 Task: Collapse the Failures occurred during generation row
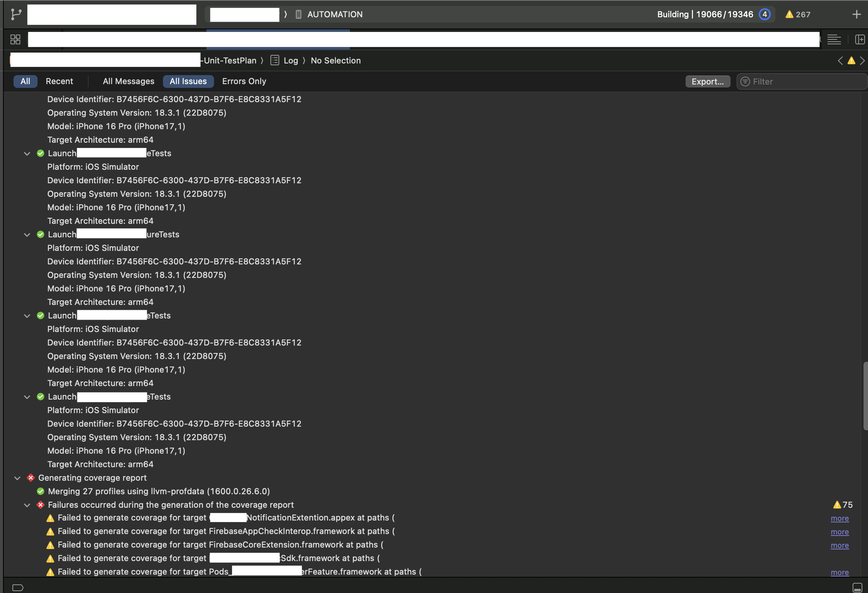(x=27, y=505)
